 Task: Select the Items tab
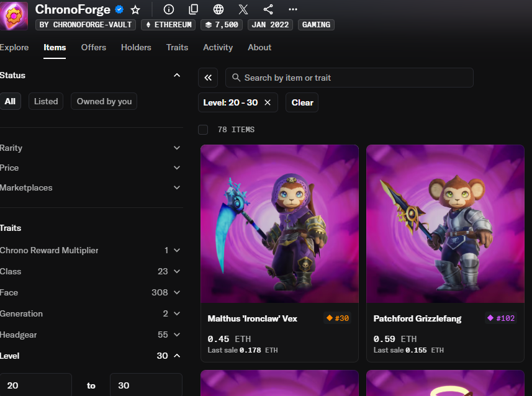tap(55, 48)
